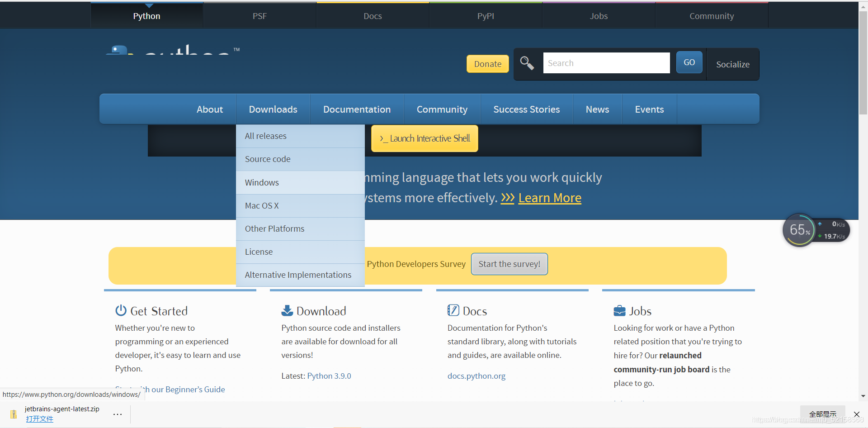The image size is (868, 428).
Task: Select All releases from Downloads menu
Action: click(x=300, y=136)
